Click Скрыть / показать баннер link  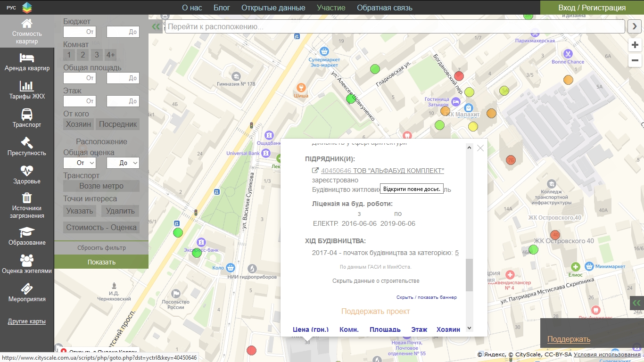coord(426,297)
